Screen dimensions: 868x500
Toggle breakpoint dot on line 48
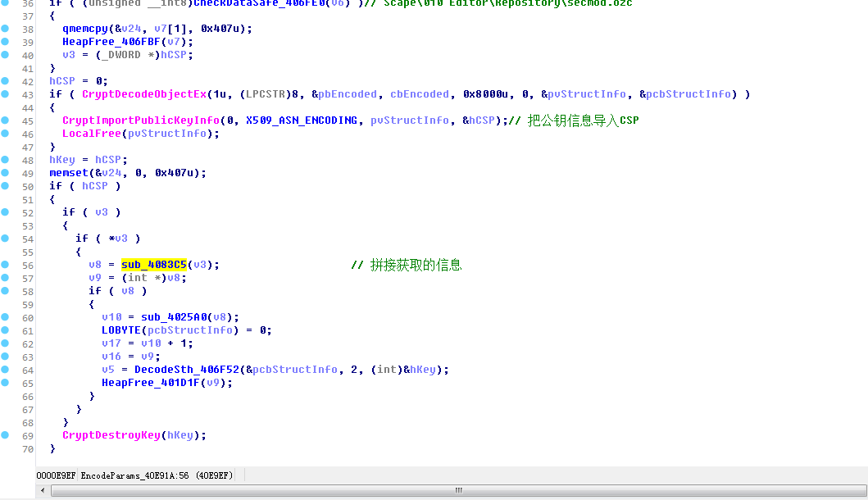pyautogui.click(x=5, y=160)
